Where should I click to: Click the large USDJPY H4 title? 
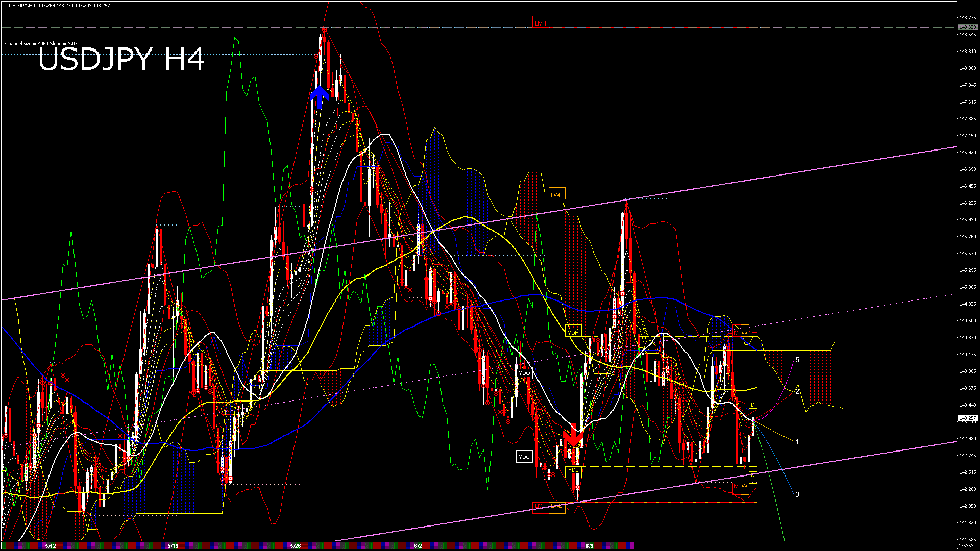(x=121, y=59)
